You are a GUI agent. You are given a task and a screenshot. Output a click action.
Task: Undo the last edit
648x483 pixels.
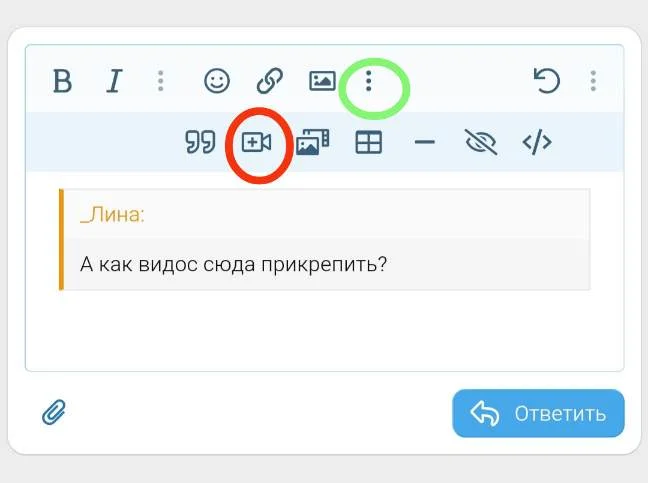click(547, 82)
